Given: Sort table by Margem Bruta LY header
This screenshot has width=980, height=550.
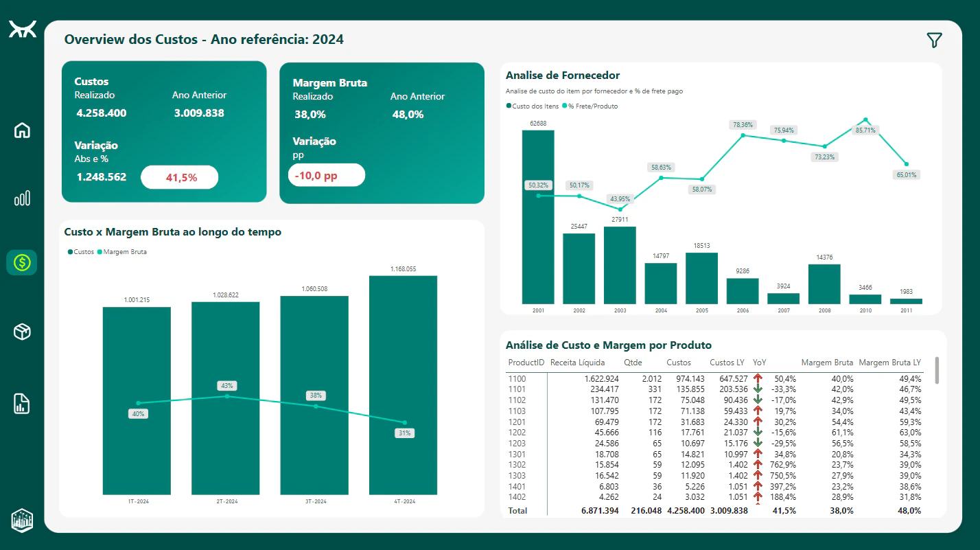Looking at the screenshot, I should [890, 362].
